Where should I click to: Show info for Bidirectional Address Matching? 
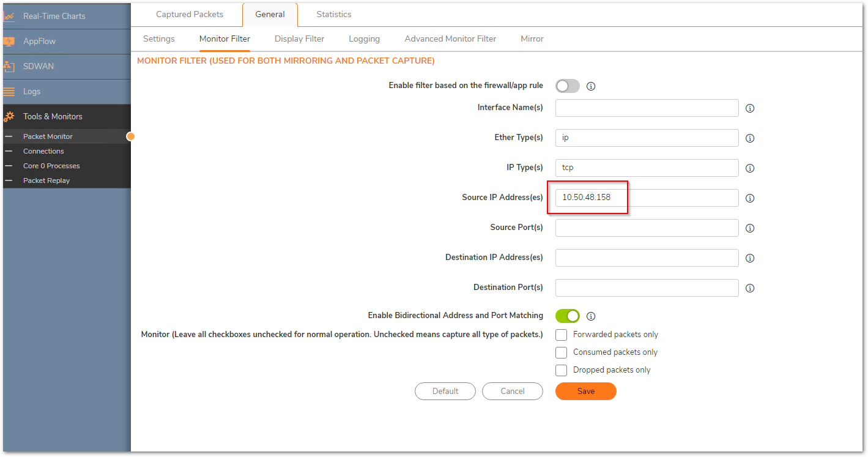591,316
